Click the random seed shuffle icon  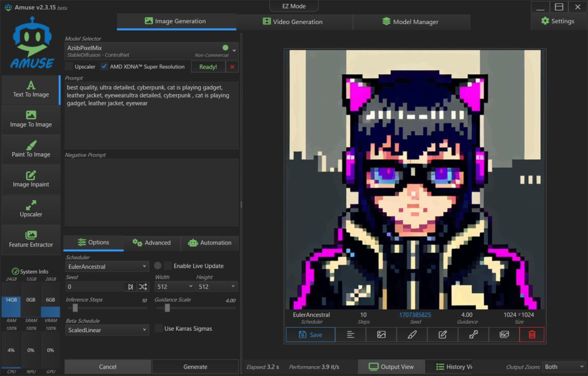(x=142, y=287)
